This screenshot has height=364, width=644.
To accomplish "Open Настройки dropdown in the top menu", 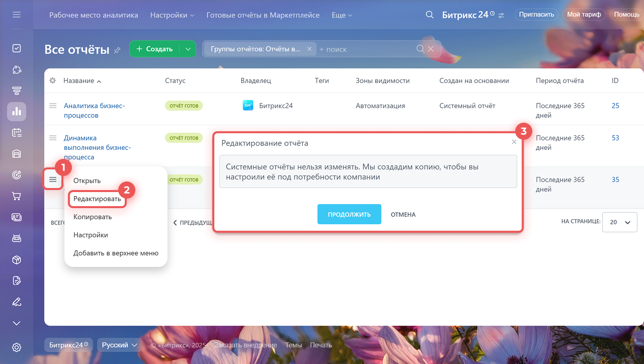I will (172, 15).
